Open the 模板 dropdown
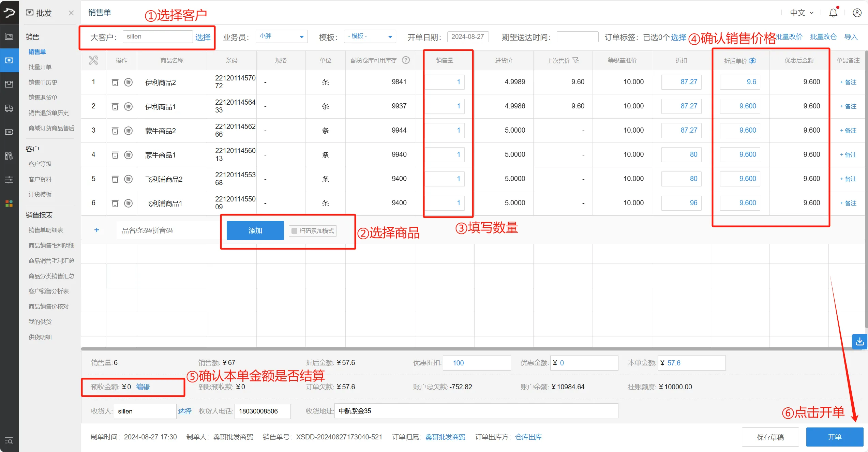 click(x=370, y=36)
